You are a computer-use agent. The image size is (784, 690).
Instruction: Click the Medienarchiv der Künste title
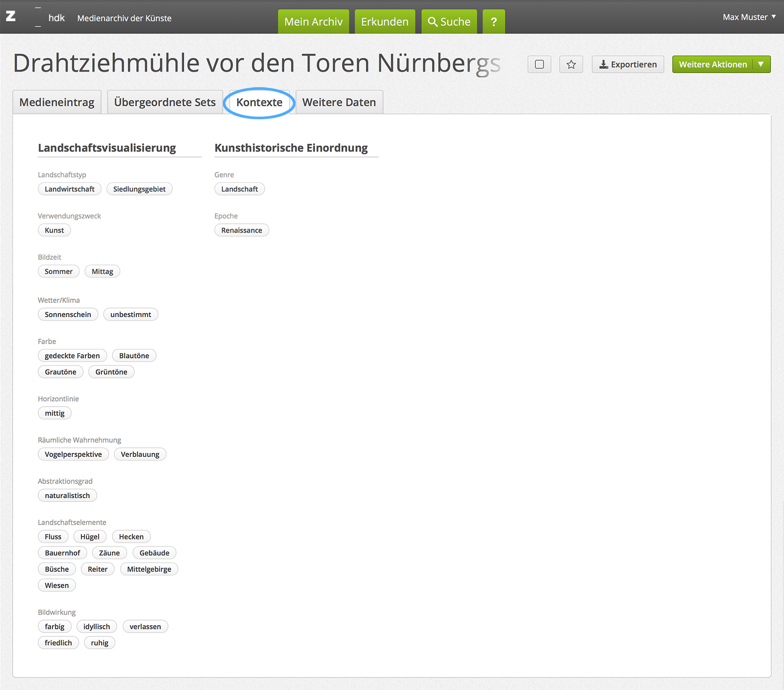[x=124, y=18]
